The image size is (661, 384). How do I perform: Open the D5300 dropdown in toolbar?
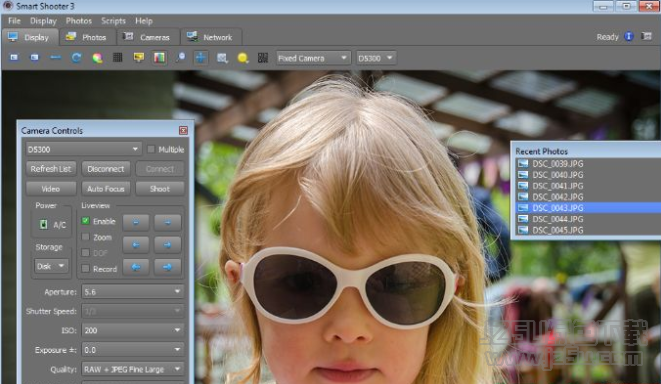[376, 58]
